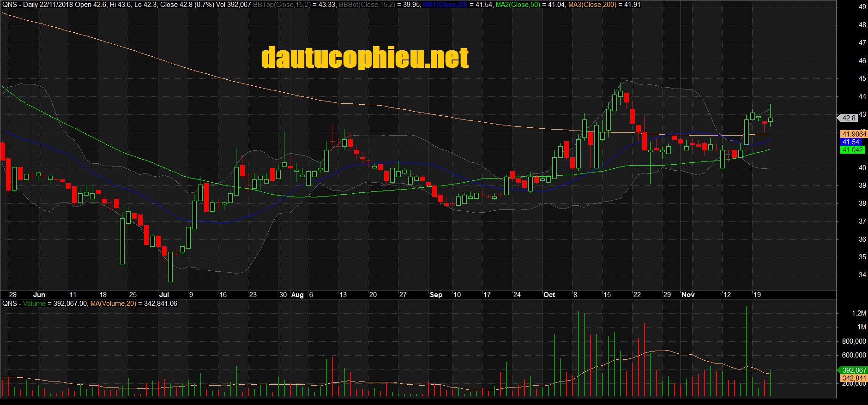Click the green Volume label in lower pane

pyautogui.click(x=34, y=304)
